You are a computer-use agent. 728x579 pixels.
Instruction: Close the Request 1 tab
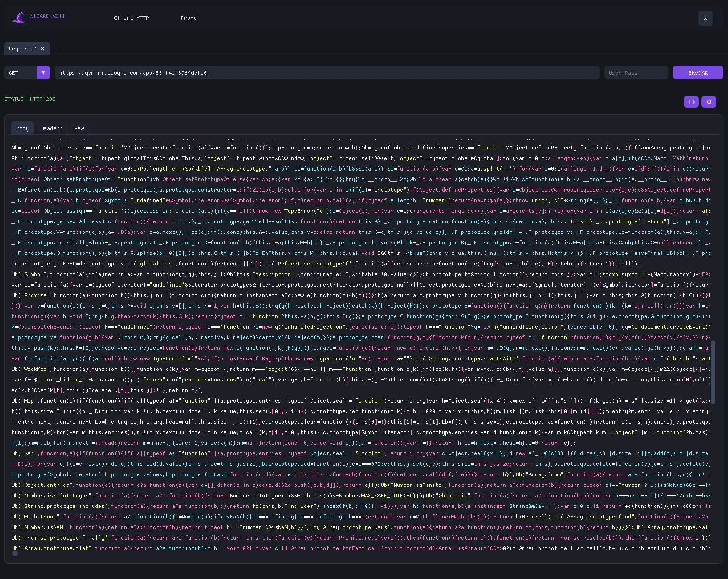(43, 49)
